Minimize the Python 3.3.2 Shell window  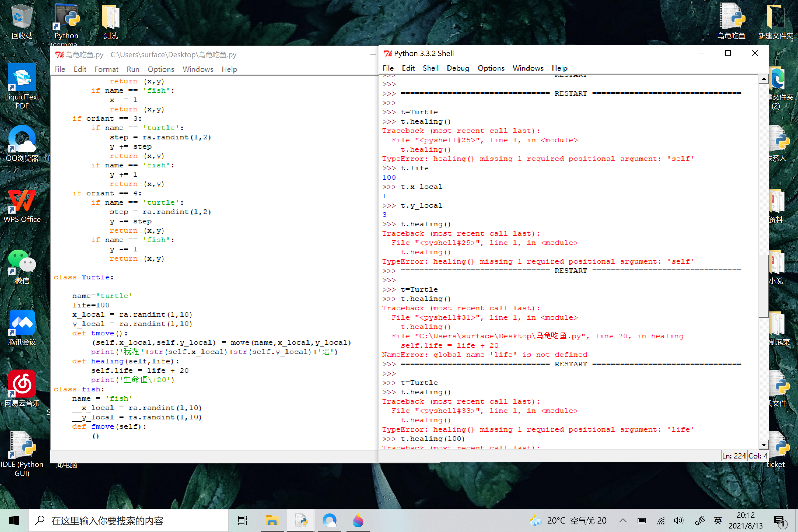coord(701,53)
